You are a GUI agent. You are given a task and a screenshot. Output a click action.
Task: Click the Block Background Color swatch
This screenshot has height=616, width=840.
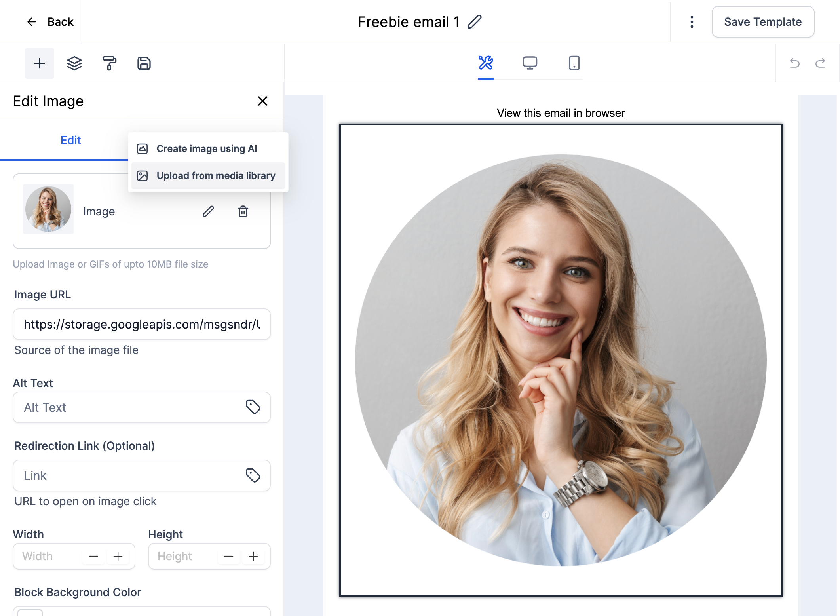(30, 612)
